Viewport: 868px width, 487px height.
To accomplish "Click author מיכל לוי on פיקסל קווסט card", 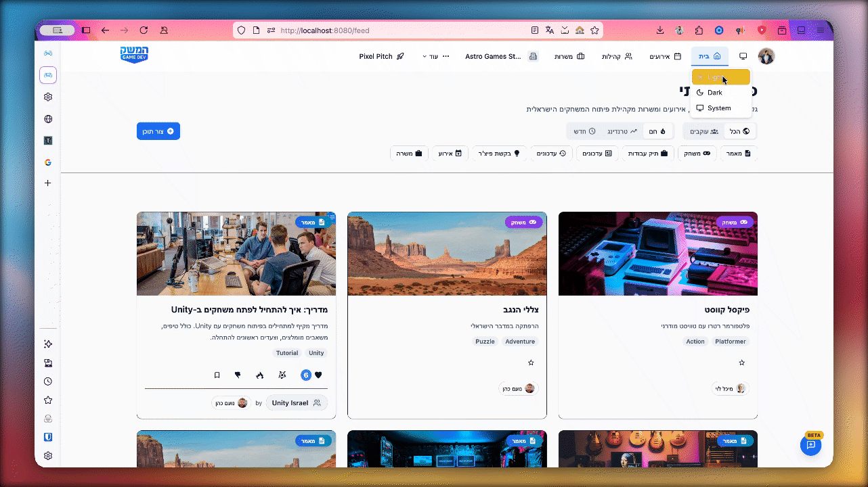I will pyautogui.click(x=731, y=388).
